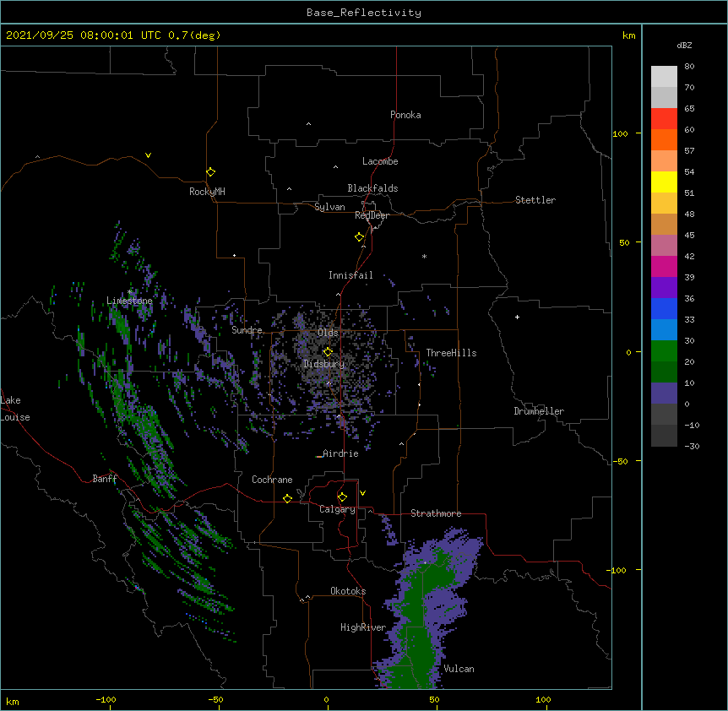Click the dBZ legend heading
This screenshot has width=728, height=711.
(684, 46)
